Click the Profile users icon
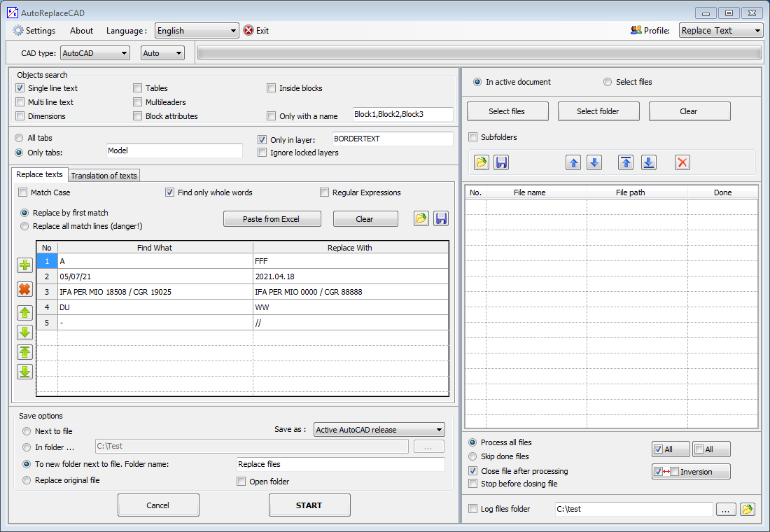Viewport: 770px width, 532px height. point(636,31)
